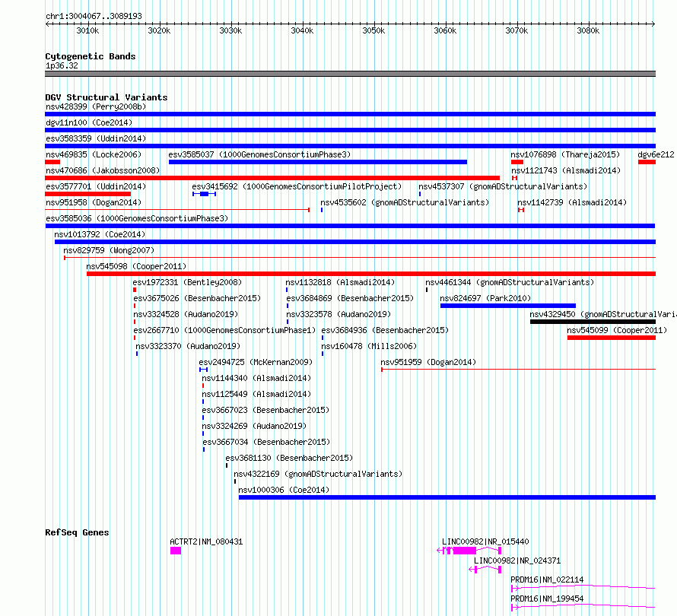
Task: Select nsv545099 (Cooper2011) label
Action: pyautogui.click(x=617, y=330)
